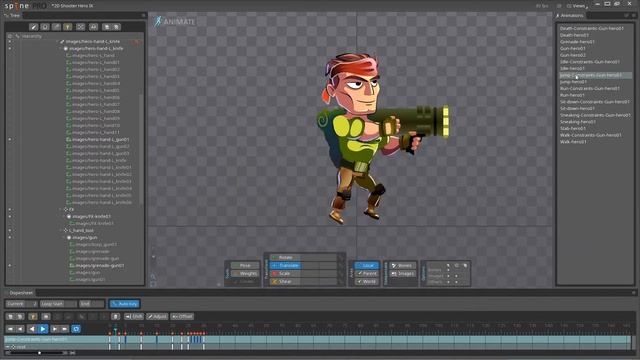Click the fifth Tree toolbar filter icon
The height and width of the screenshot is (360, 640).
click(80, 27)
